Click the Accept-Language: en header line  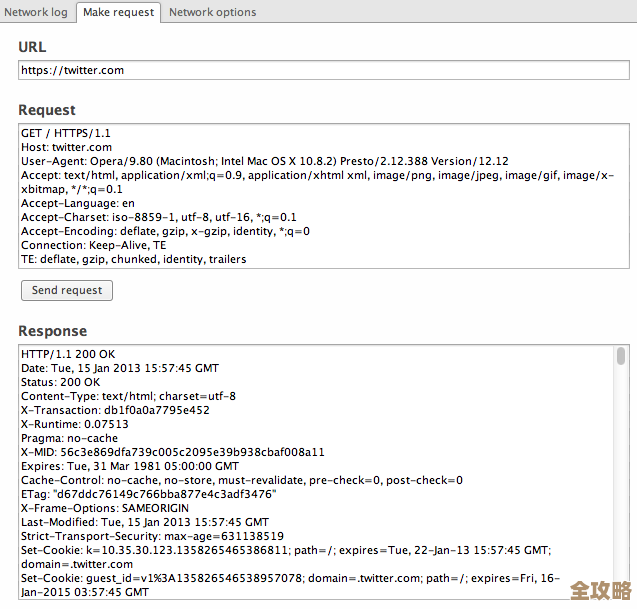(x=77, y=203)
